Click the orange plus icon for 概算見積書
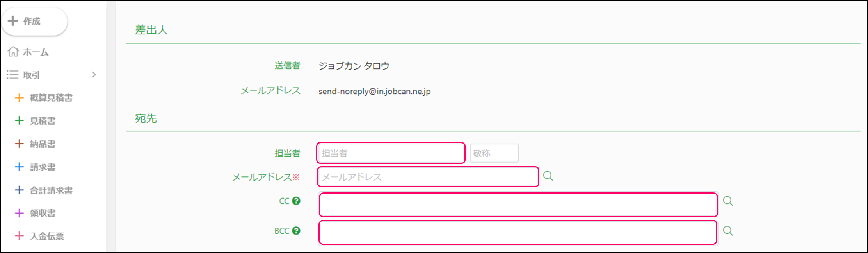The image size is (868, 253). [19, 98]
